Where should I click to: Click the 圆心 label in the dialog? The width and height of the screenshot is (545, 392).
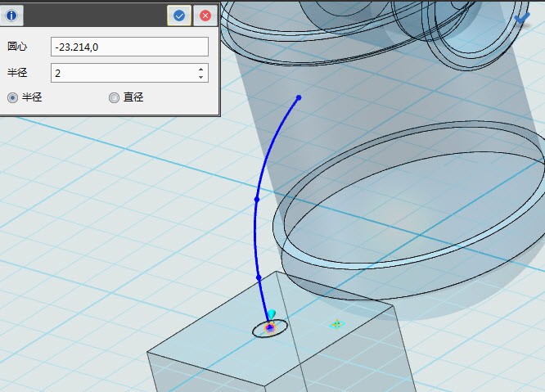click(17, 47)
